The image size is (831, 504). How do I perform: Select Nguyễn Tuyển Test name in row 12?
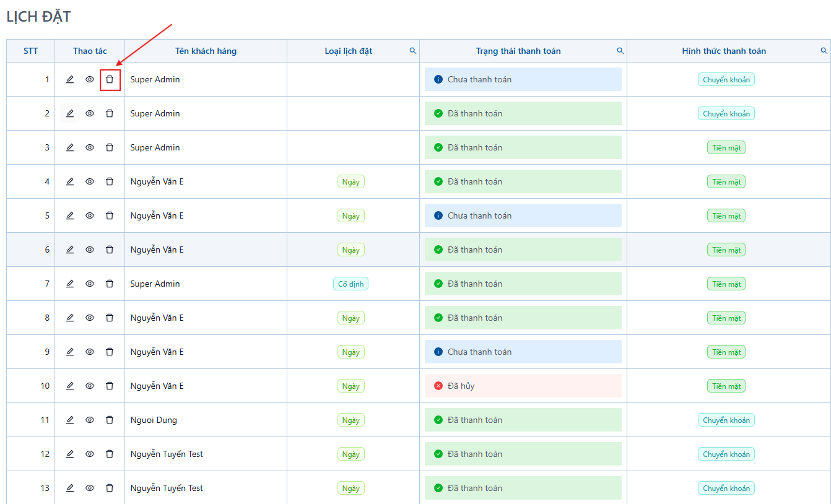[x=167, y=454]
